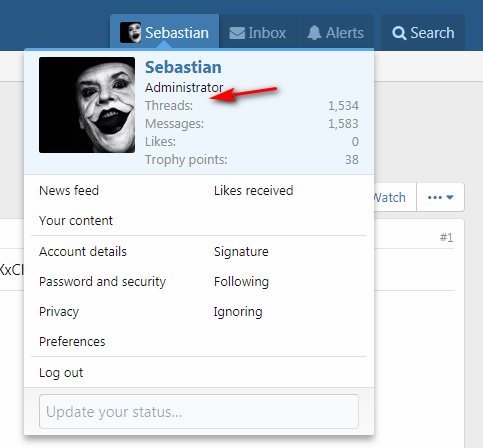Click the Search magnifier icon

(399, 33)
